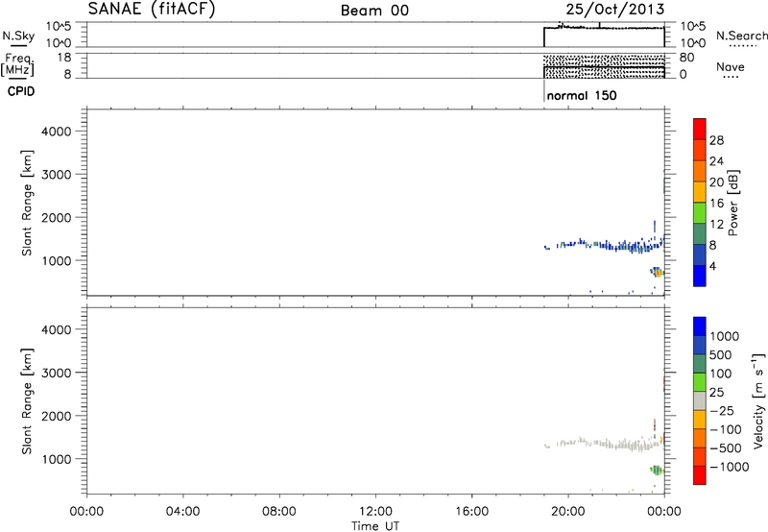The height and width of the screenshot is (532, 768).
Task: Pick the yellow −100 to −25 Velocity segment
Action: click(700, 420)
